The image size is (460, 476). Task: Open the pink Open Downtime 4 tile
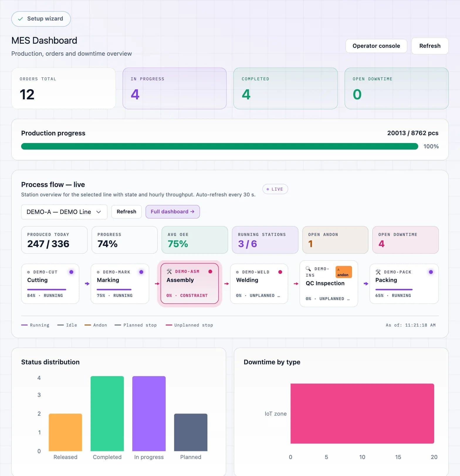click(405, 240)
